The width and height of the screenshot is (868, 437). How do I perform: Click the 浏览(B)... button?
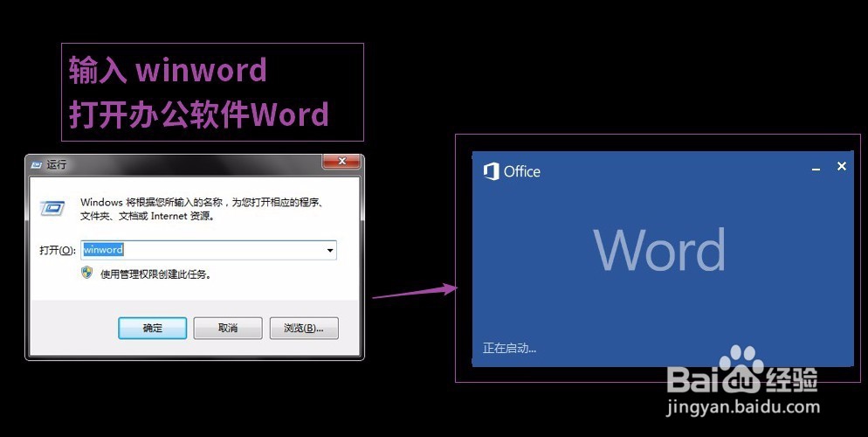(x=303, y=328)
